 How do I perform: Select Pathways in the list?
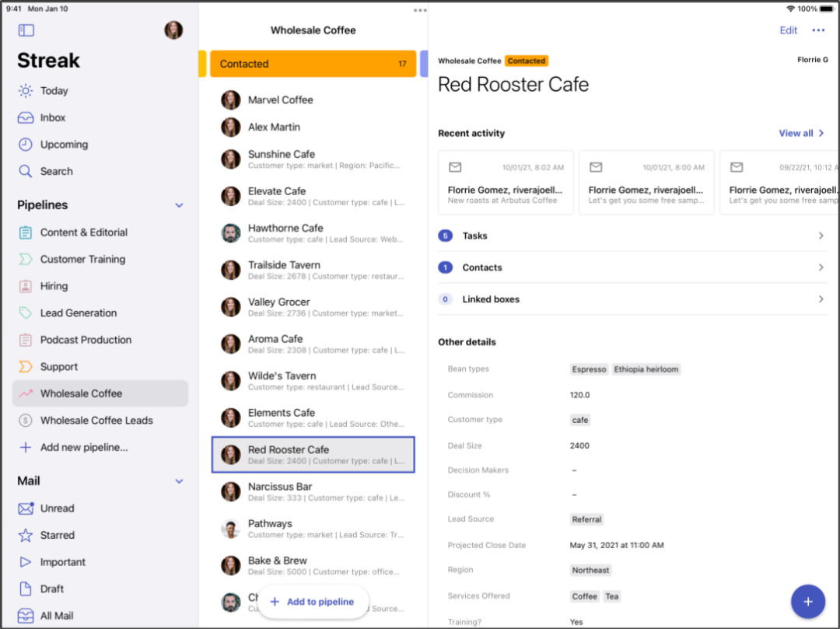[x=313, y=529]
